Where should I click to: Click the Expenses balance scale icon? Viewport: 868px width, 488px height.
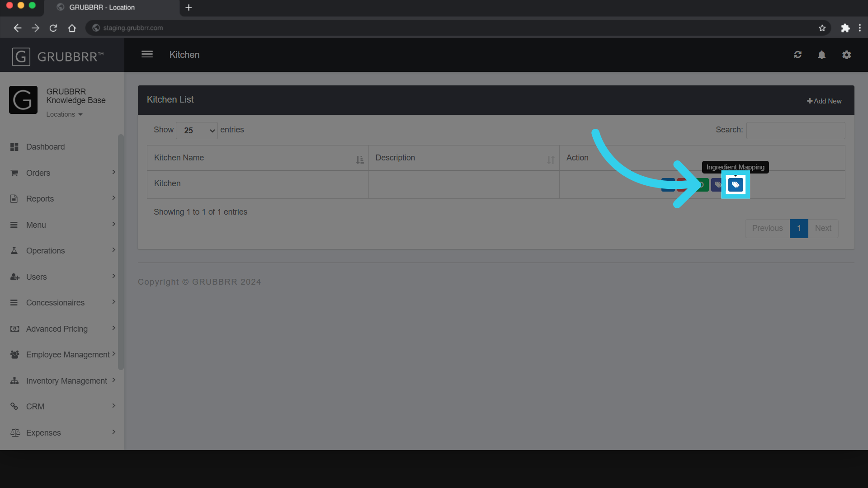coord(15,433)
